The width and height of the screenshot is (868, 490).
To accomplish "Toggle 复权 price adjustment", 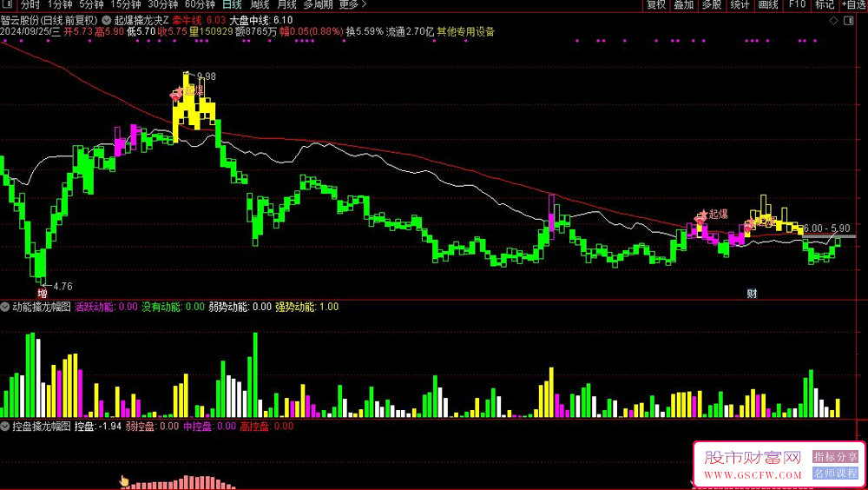I will pos(656,4).
